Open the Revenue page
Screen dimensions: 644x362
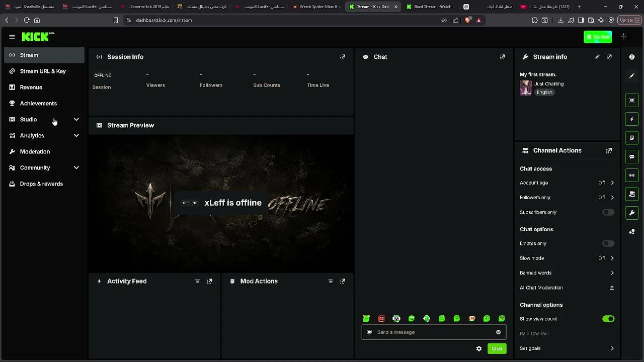[44, 87]
